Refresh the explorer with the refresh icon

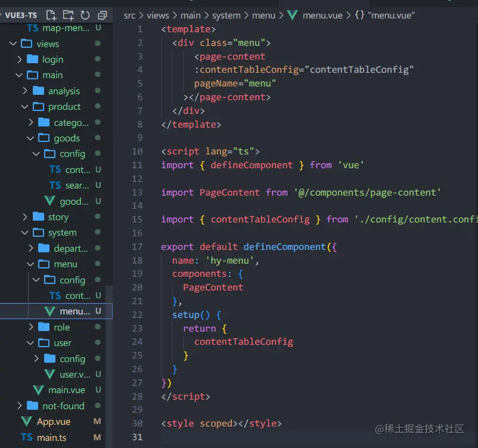85,15
